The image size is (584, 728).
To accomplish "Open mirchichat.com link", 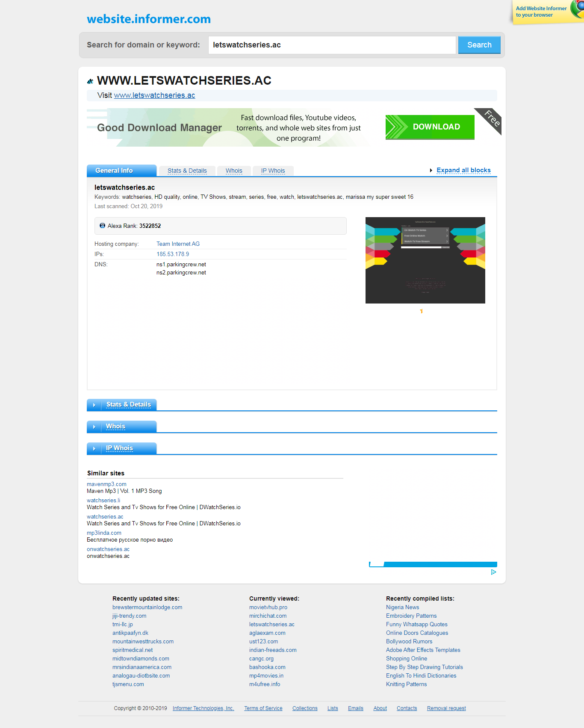I will tap(268, 616).
